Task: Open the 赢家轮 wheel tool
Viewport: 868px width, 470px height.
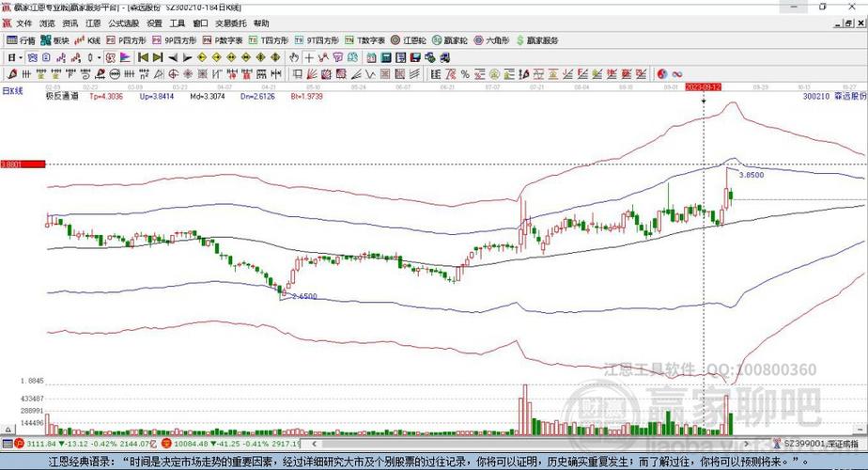Action: 450,40
